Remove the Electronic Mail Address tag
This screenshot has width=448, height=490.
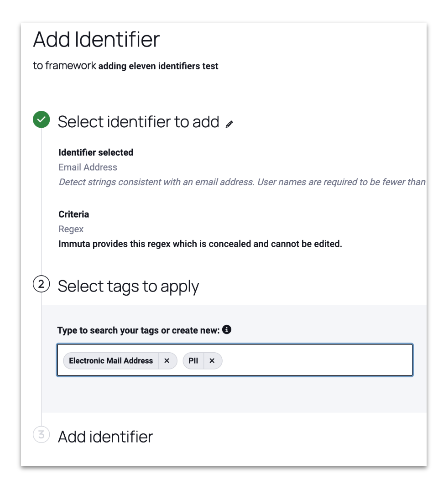pos(167,360)
